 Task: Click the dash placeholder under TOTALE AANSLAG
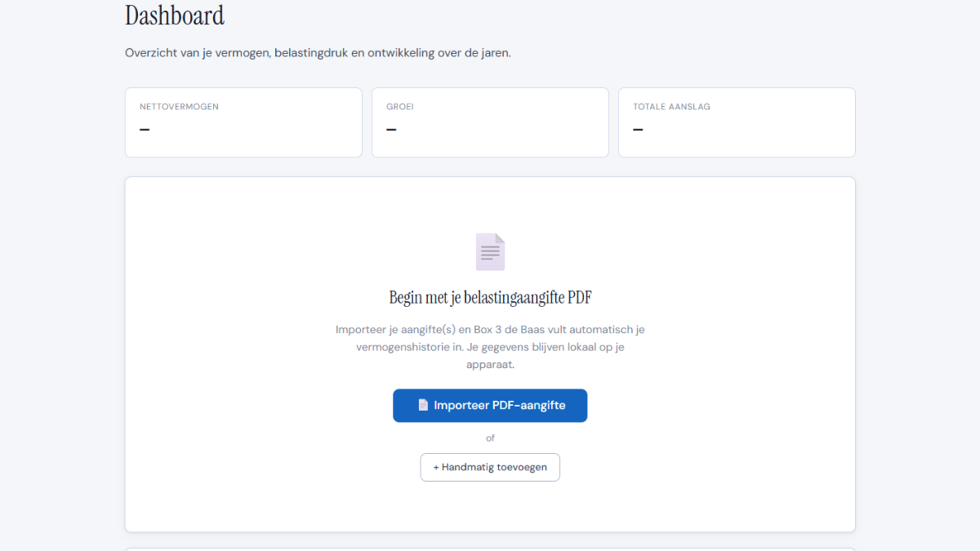(x=638, y=129)
